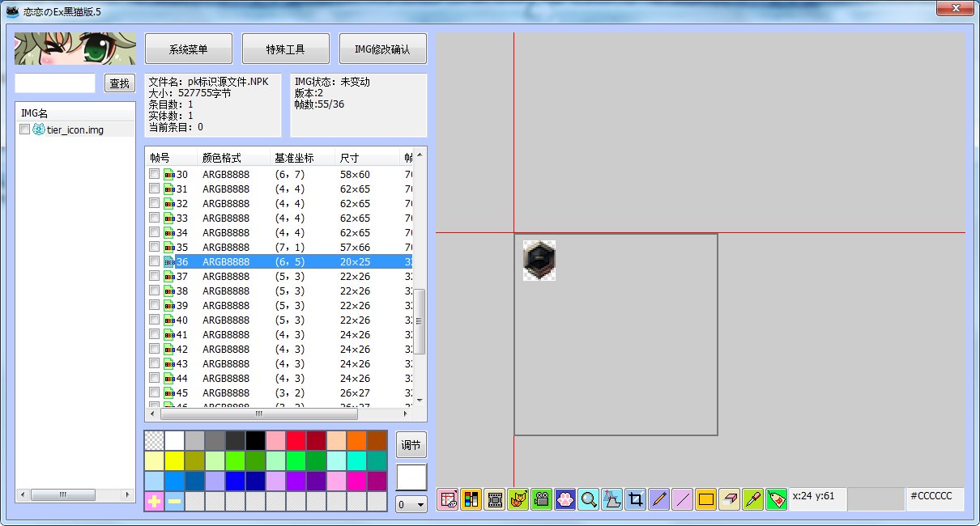Click the tier_icon.img file icon
Viewport: 980px width, 526px height.
(38, 129)
